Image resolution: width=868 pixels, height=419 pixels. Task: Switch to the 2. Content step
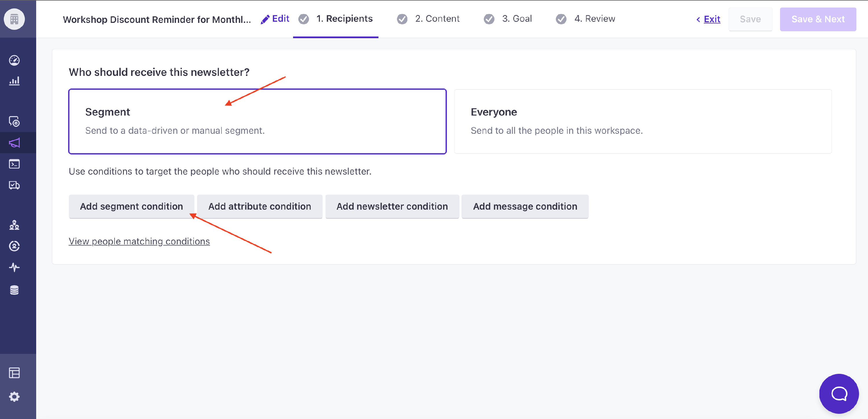[x=428, y=19]
